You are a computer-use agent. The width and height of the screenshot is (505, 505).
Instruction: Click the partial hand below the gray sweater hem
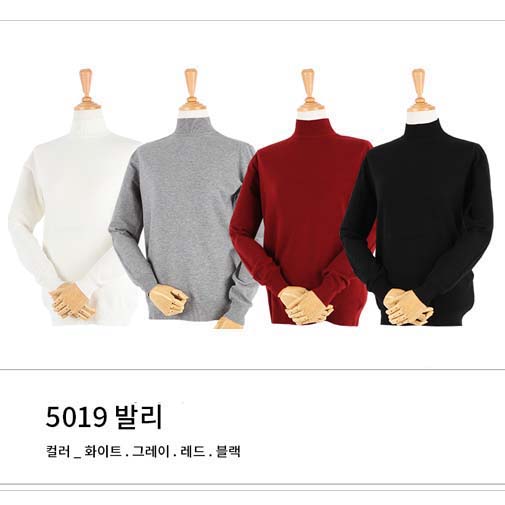pos(228,323)
